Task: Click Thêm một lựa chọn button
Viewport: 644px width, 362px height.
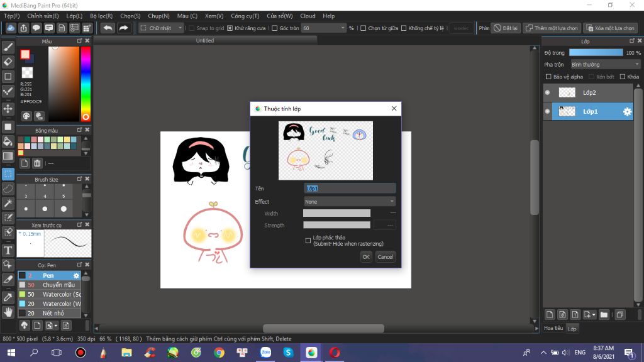Action: (552, 28)
